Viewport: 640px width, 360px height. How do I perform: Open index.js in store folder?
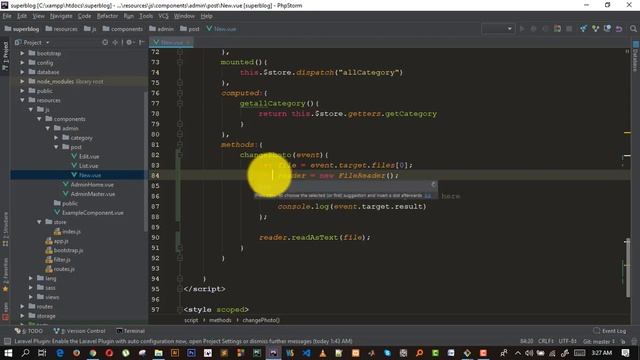(71, 232)
